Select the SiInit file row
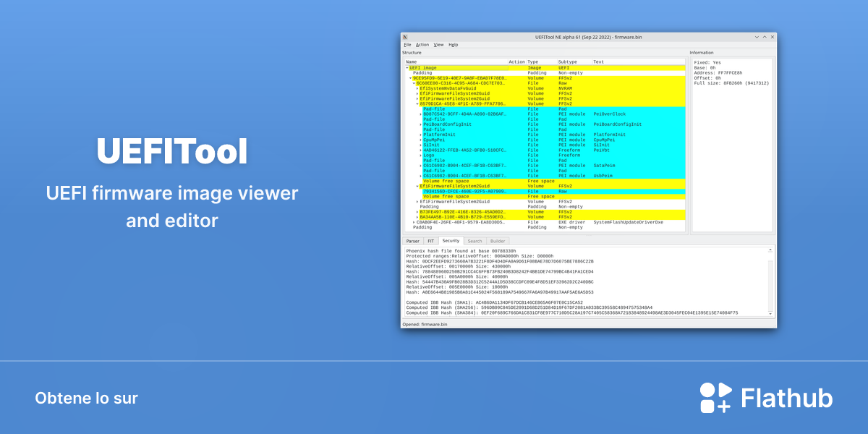The height and width of the screenshot is (434, 868). point(545,145)
